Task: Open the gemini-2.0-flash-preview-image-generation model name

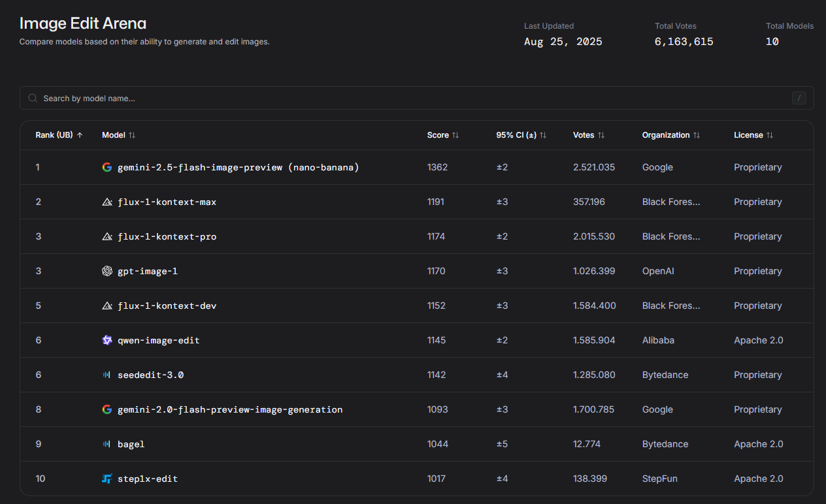Action: (229, 409)
